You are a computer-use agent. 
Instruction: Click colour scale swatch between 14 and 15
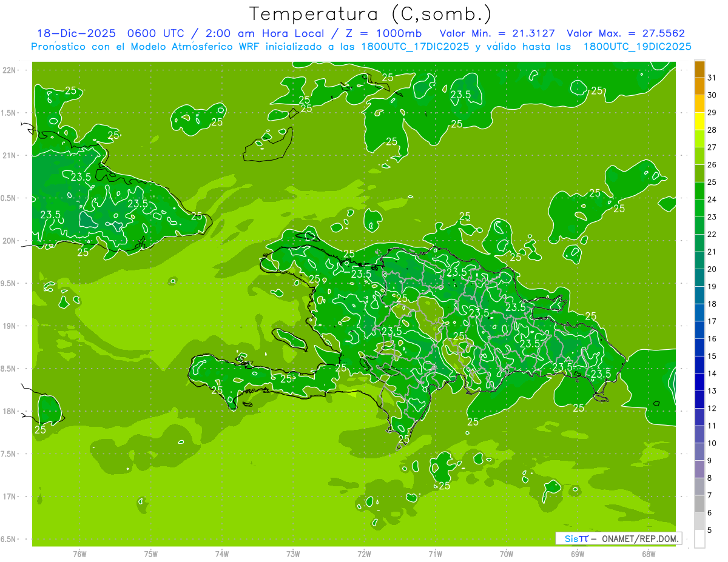point(699,365)
